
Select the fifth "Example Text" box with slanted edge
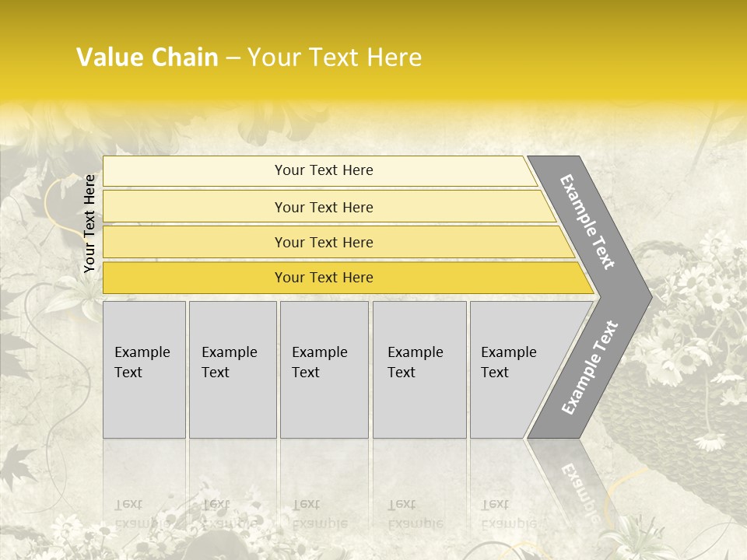(514, 369)
